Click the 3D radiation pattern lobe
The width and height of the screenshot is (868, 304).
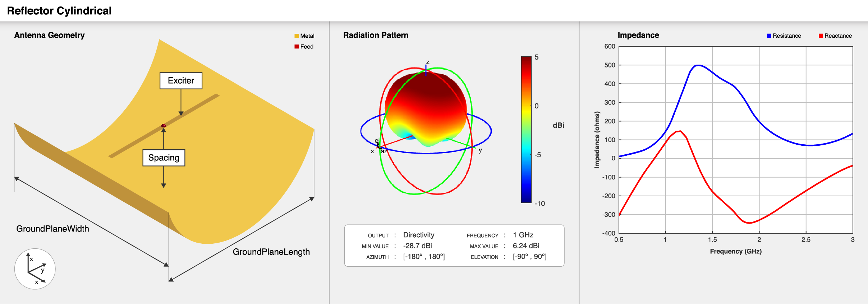[426, 108]
